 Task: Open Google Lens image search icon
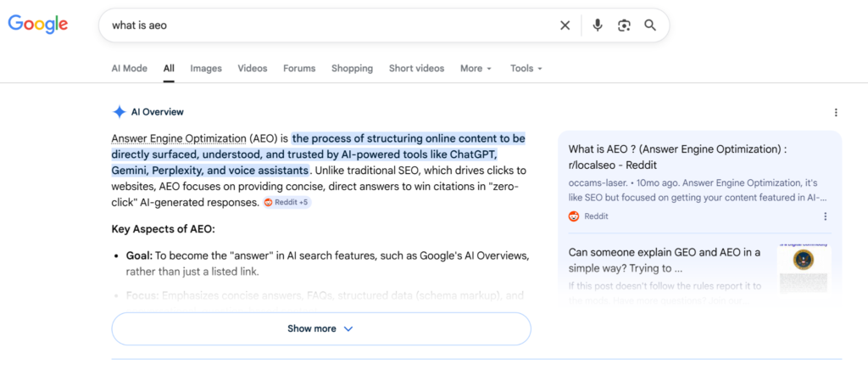pyautogui.click(x=625, y=25)
